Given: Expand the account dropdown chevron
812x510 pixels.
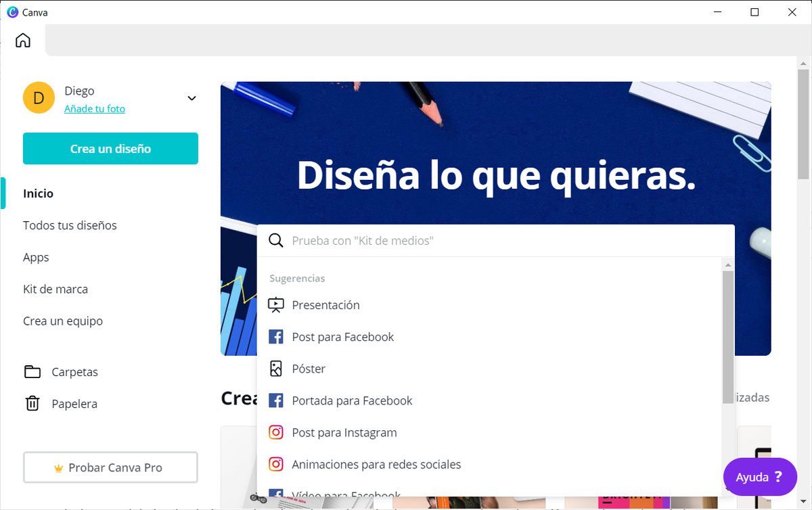Looking at the screenshot, I should (191, 98).
